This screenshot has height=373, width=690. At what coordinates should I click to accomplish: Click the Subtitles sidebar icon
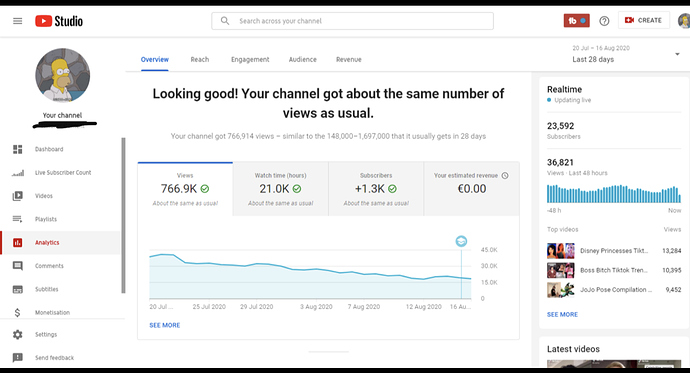[18, 289]
